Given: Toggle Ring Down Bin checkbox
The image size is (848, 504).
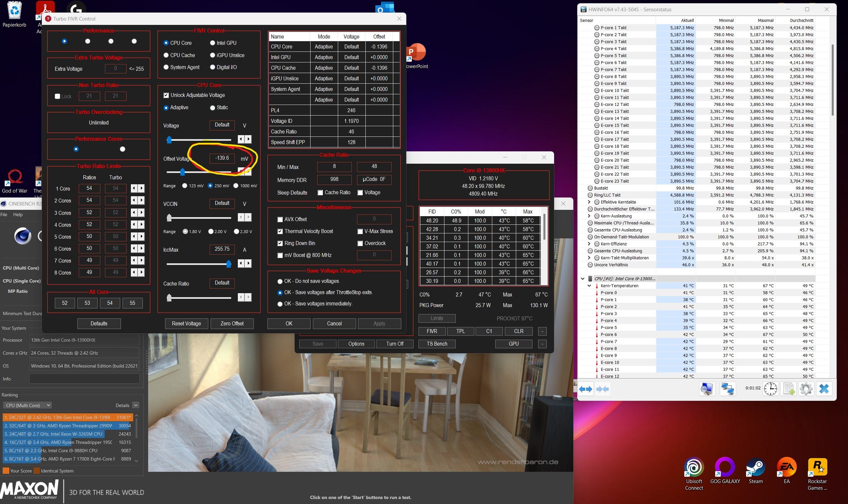Looking at the screenshot, I should point(280,243).
